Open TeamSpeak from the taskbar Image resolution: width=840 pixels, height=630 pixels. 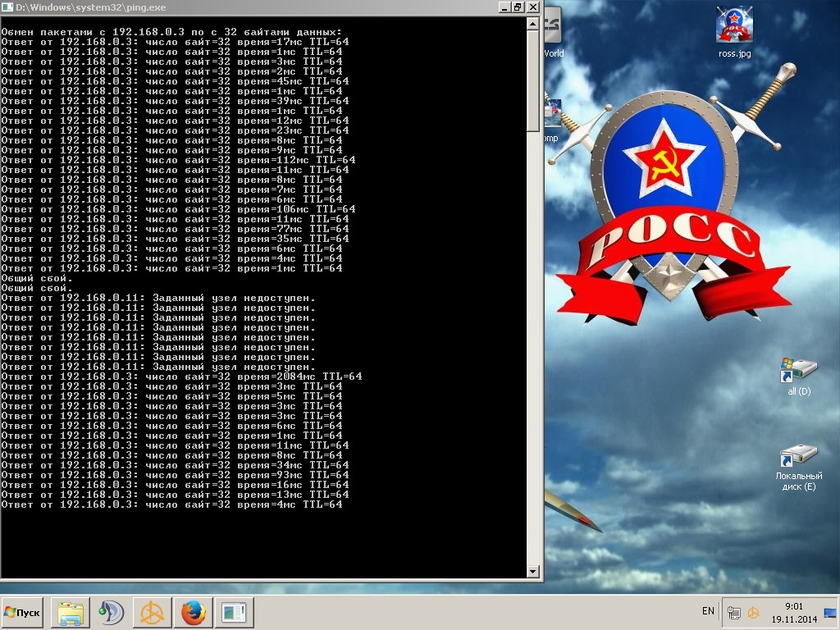(x=111, y=613)
